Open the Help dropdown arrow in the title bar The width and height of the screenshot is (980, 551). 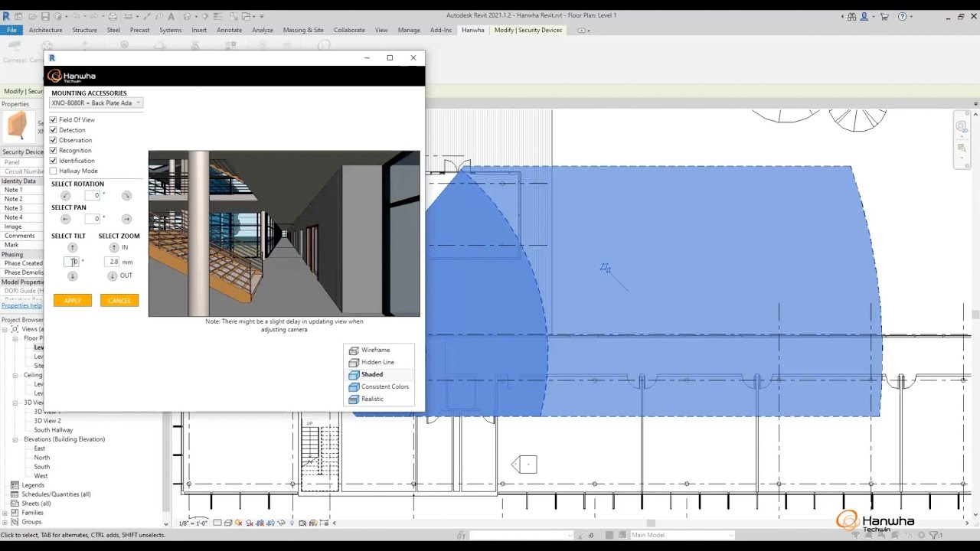pyautogui.click(x=913, y=16)
